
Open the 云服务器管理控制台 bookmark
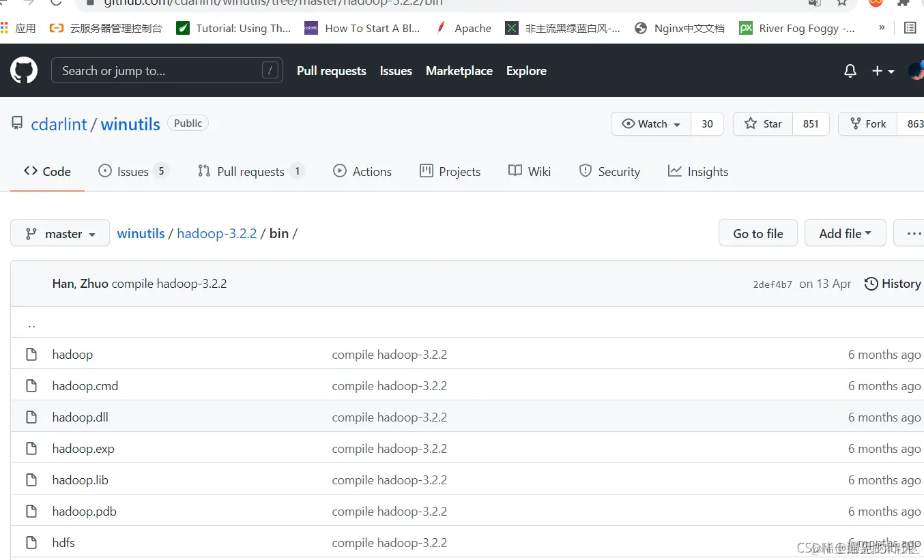click(x=106, y=28)
